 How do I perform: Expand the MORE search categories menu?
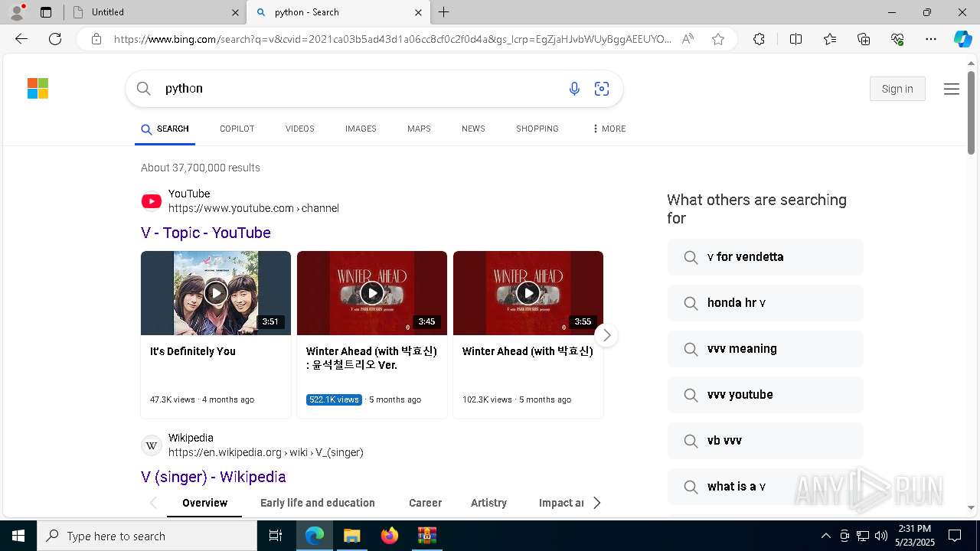pos(609,129)
